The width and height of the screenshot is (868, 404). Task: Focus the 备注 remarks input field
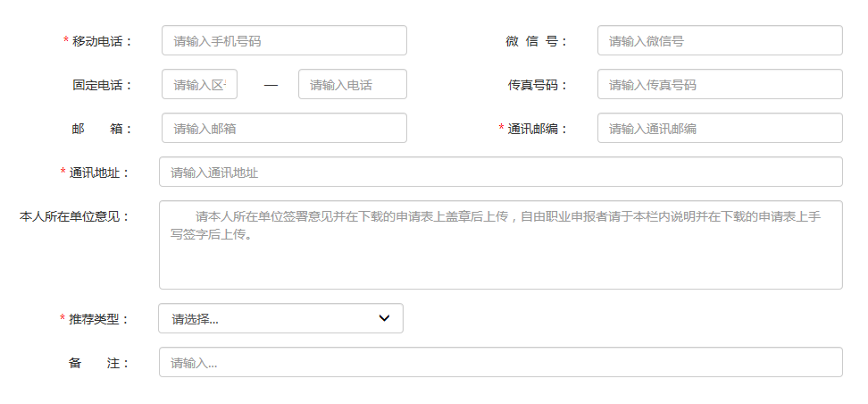click(x=500, y=362)
